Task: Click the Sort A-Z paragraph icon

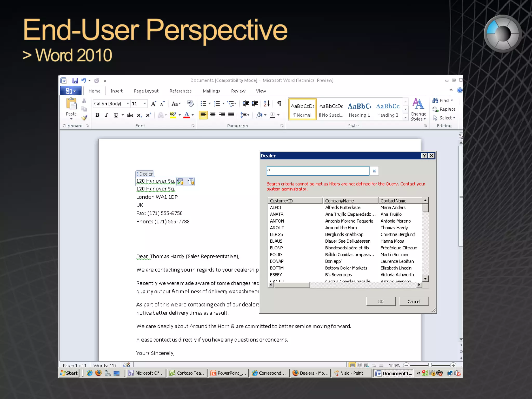Action: tap(266, 104)
